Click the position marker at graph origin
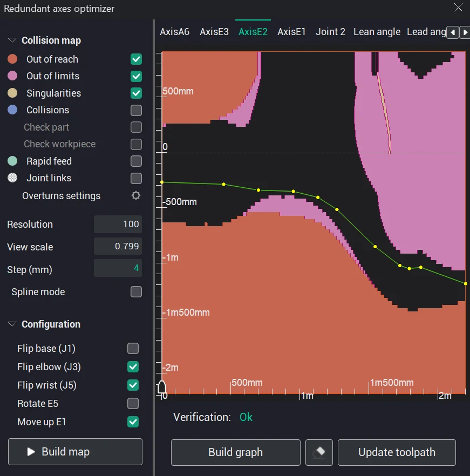 tap(162, 387)
